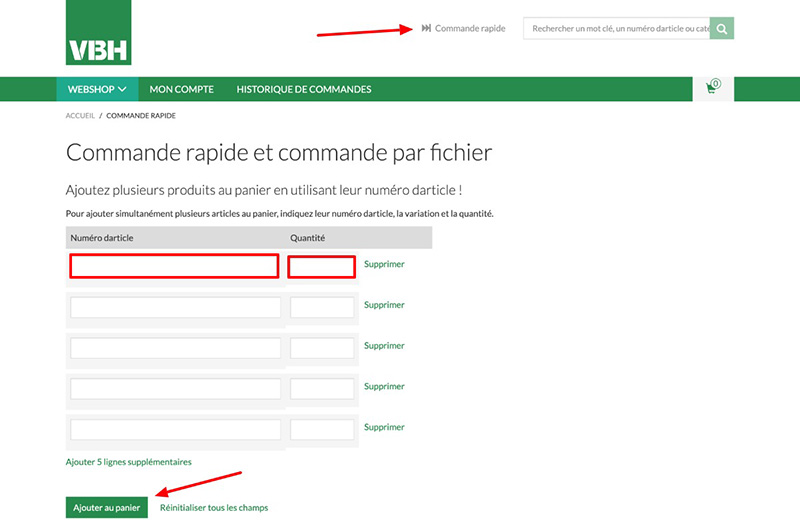
Task: Click the Commande rapide fast-forward icon
Action: [426, 29]
